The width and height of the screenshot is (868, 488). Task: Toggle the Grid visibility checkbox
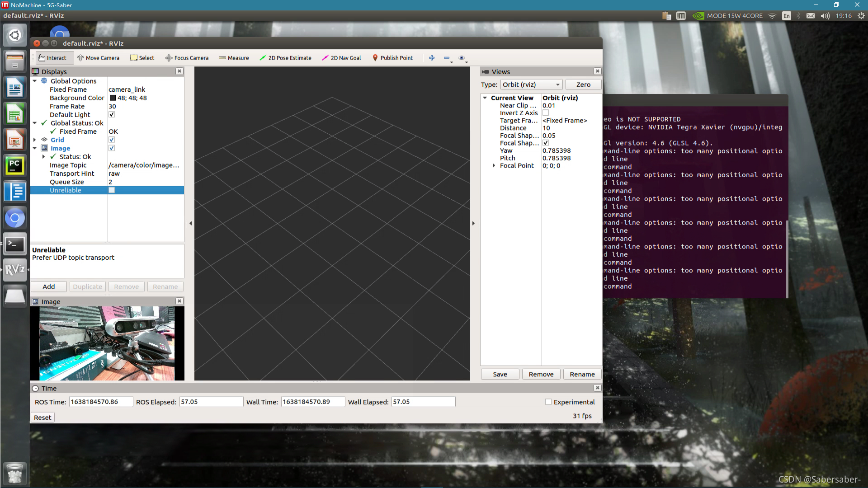[x=112, y=140]
